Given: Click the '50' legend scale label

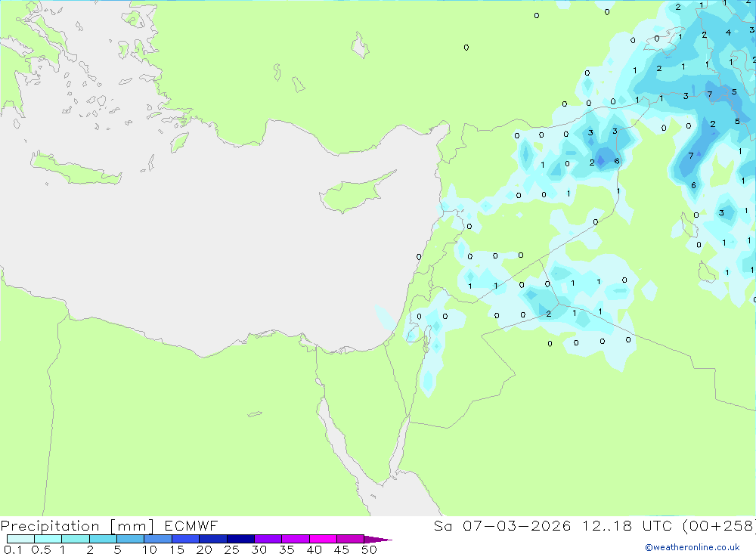Looking at the screenshot, I should [x=370, y=549].
